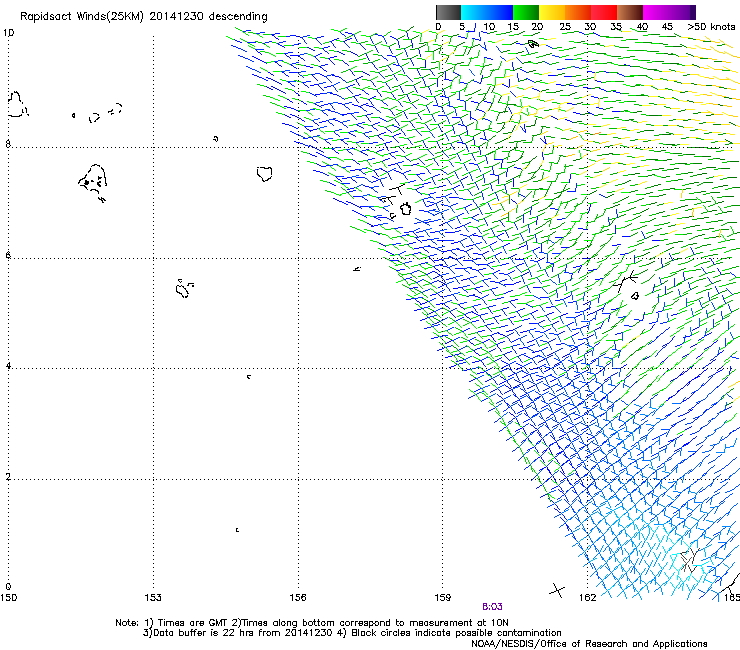Click the legend label '40'
The height and width of the screenshot is (650, 740).
click(642, 27)
